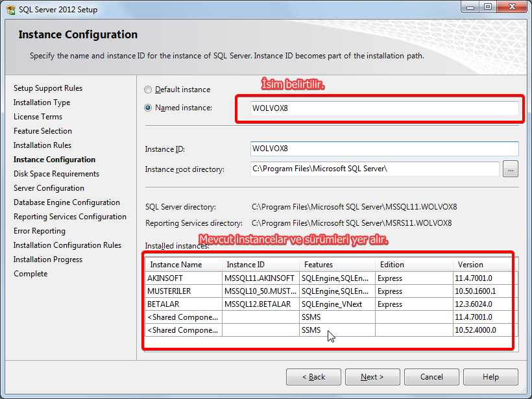The image size is (532, 399).
Task: Click the MSSQL11.AKINSOFT instance ID cell
Action: tap(261, 278)
